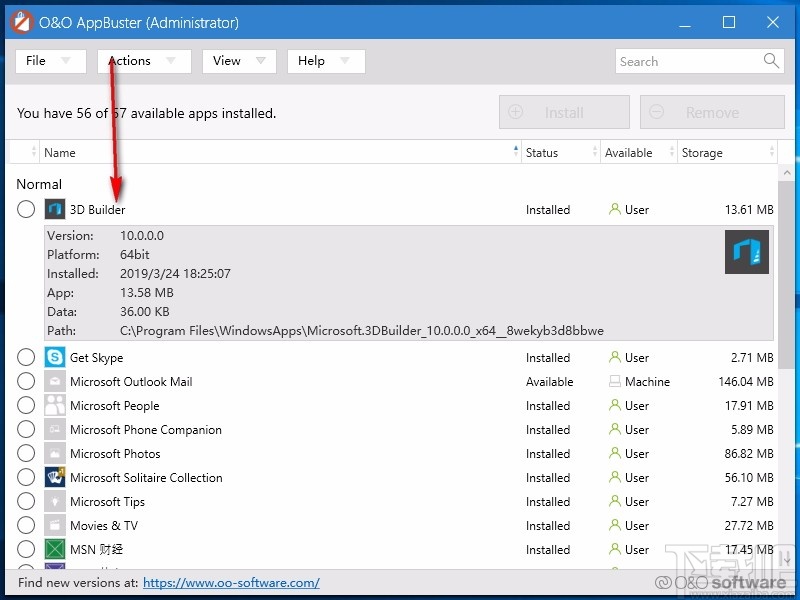
Task: Open the File menu
Action: [x=49, y=61]
